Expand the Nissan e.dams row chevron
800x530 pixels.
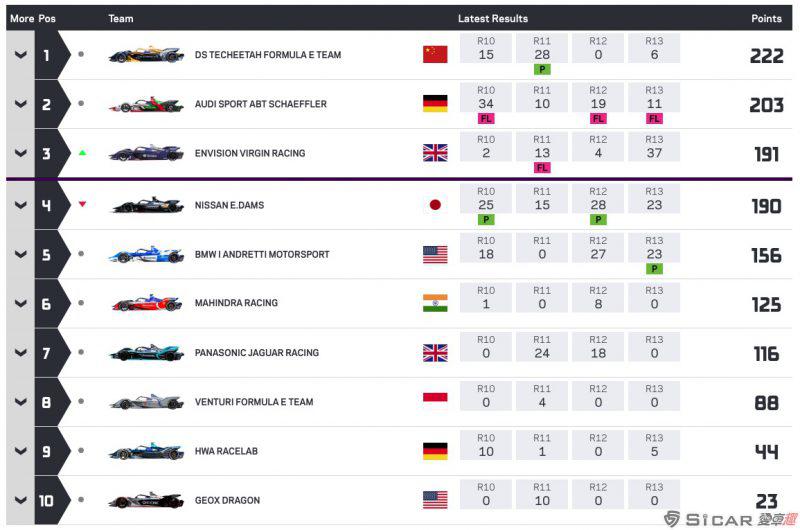pos(20,205)
